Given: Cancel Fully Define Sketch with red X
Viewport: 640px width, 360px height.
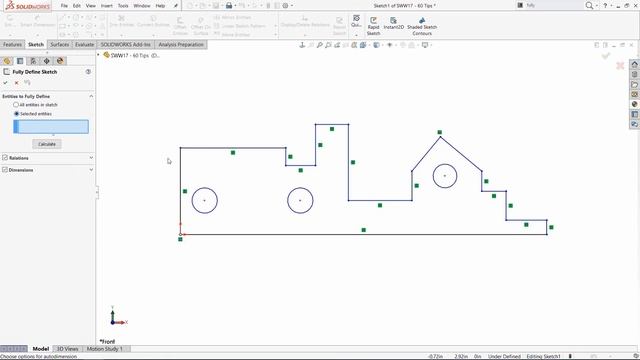Looking at the screenshot, I should [16, 83].
